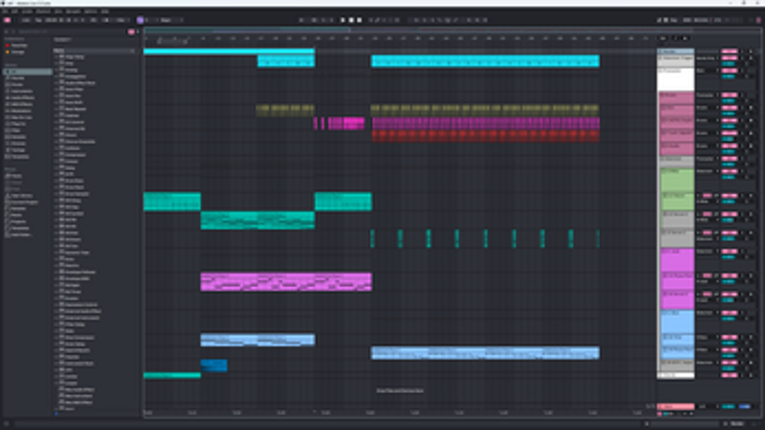This screenshot has width=765, height=430.
Task: Select Max for Live in the Library
Action: click(x=21, y=118)
